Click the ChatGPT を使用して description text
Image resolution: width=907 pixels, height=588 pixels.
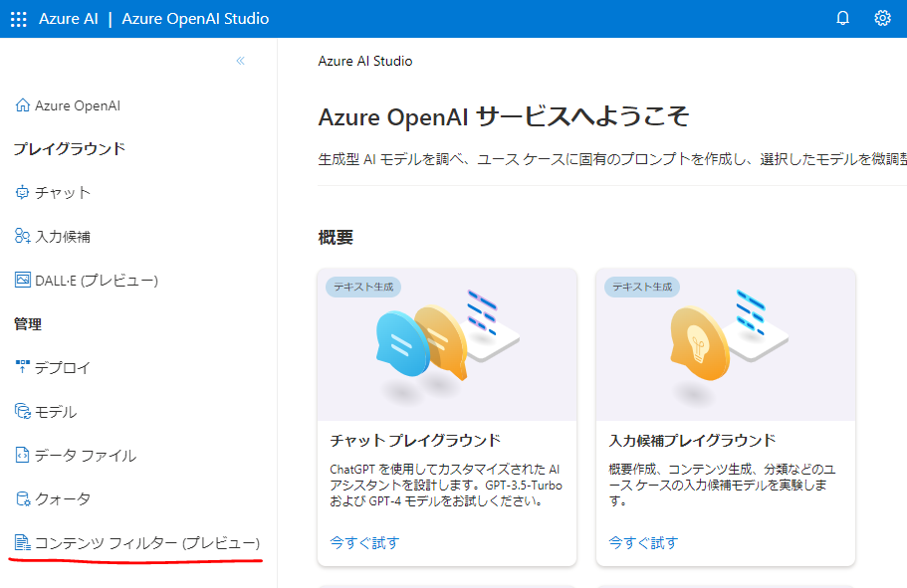click(x=446, y=485)
